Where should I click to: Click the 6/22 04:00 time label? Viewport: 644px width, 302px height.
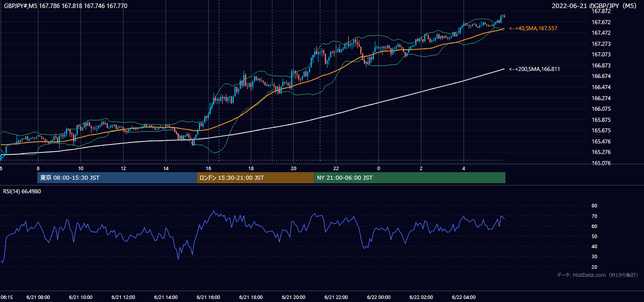click(x=464, y=297)
